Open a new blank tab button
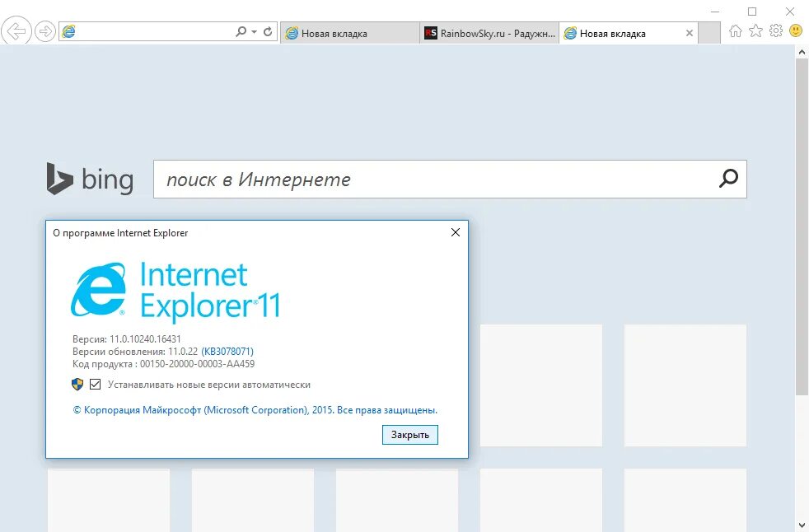 [710, 33]
